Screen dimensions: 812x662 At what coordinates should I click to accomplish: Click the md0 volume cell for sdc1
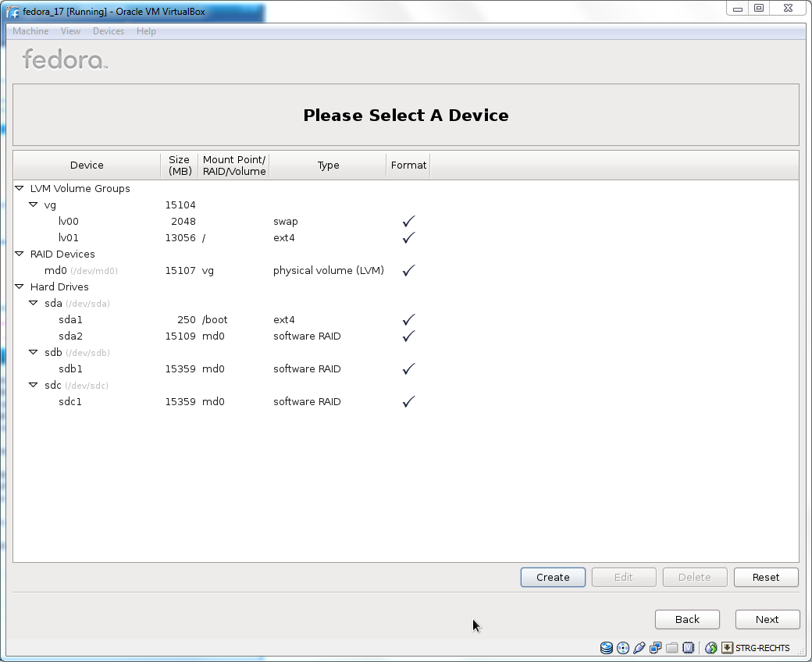(213, 402)
